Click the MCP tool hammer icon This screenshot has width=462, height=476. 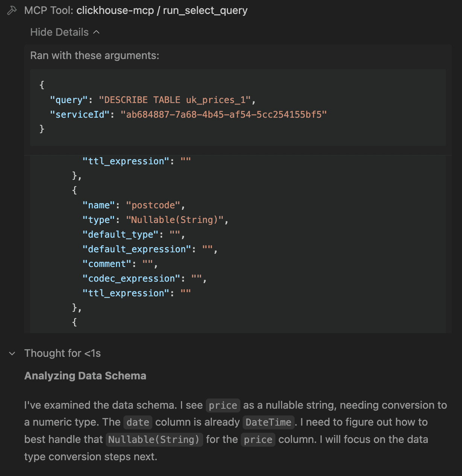click(12, 11)
